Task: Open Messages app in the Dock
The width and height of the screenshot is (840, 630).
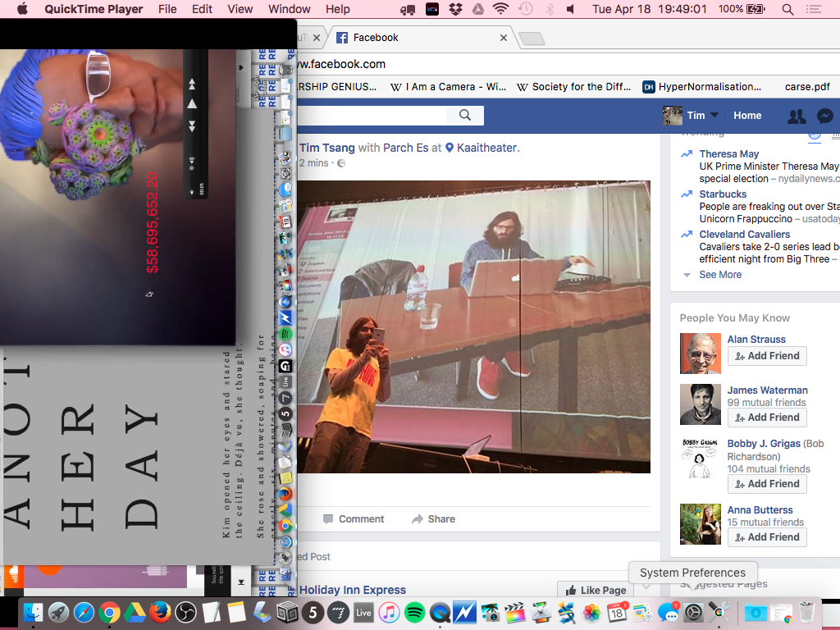Action: (668, 612)
